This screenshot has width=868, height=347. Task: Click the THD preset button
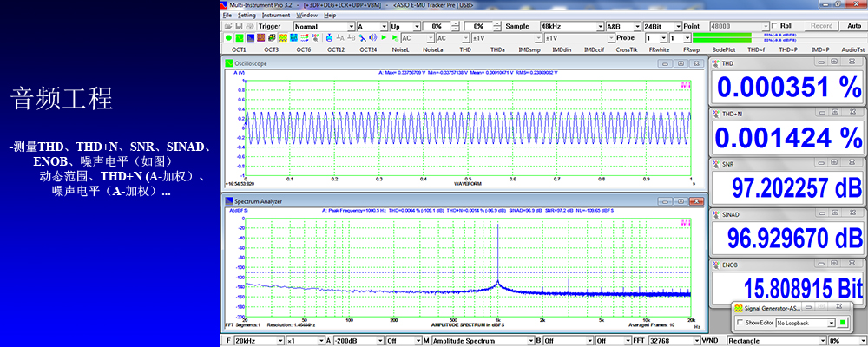465,49
